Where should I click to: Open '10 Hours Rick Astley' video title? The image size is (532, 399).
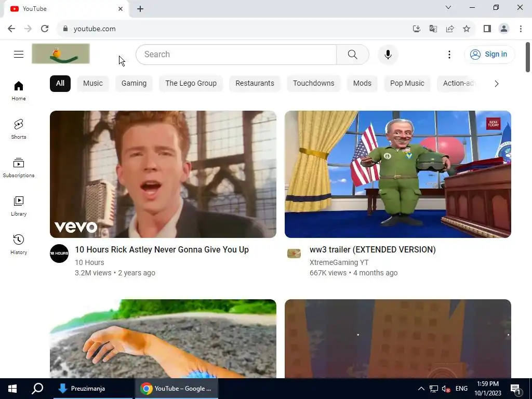point(162,250)
